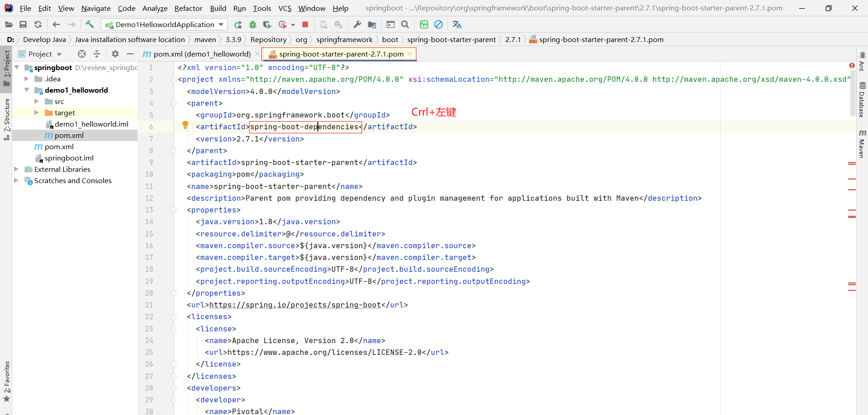Click the Translate icon in the toolbar

pyautogui.click(x=457, y=24)
